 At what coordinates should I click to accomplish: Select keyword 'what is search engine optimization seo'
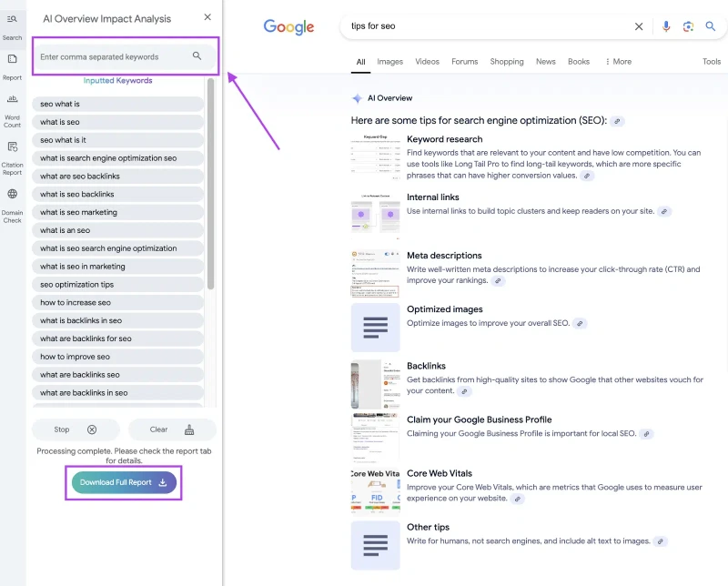pyautogui.click(x=117, y=158)
